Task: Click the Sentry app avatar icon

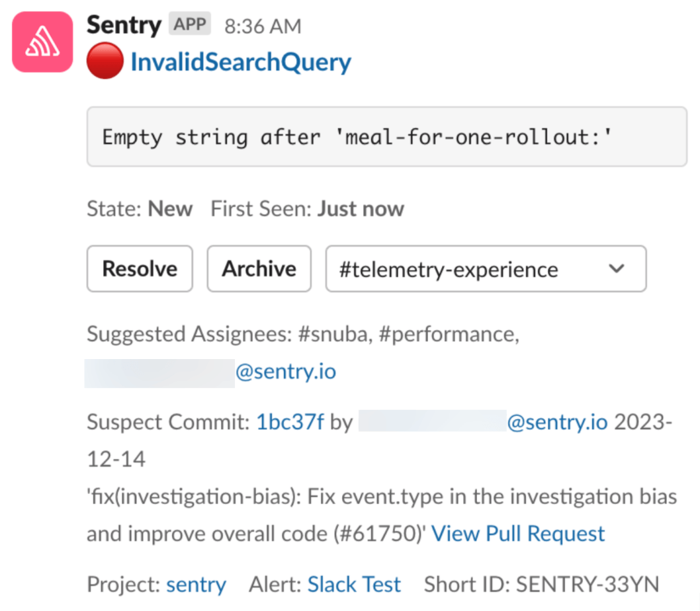Action: (42, 42)
